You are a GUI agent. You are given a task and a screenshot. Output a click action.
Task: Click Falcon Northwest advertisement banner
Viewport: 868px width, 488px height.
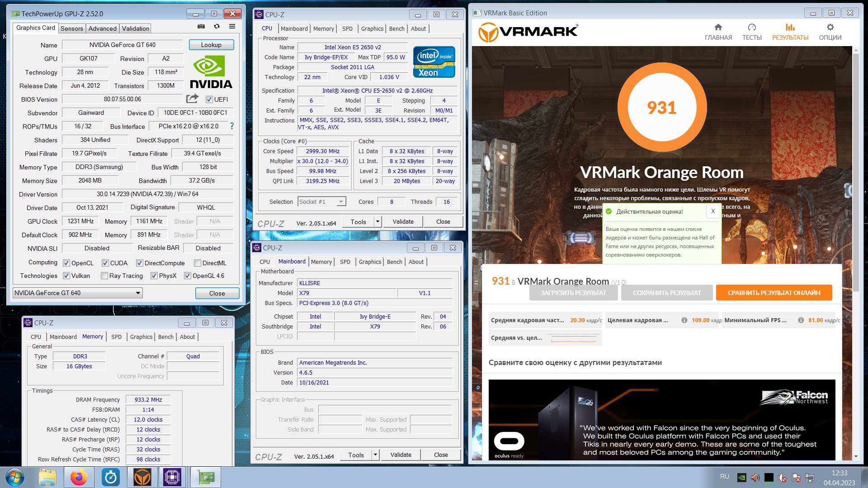tap(662, 420)
